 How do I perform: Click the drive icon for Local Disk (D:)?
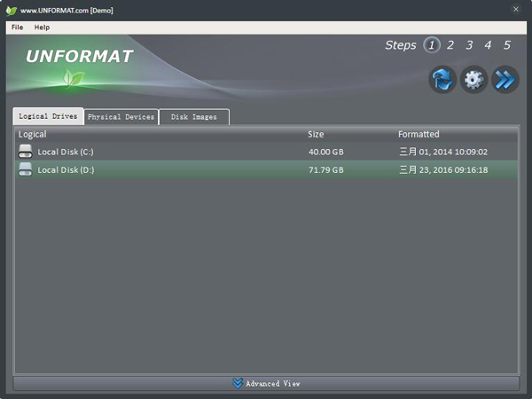(x=26, y=169)
